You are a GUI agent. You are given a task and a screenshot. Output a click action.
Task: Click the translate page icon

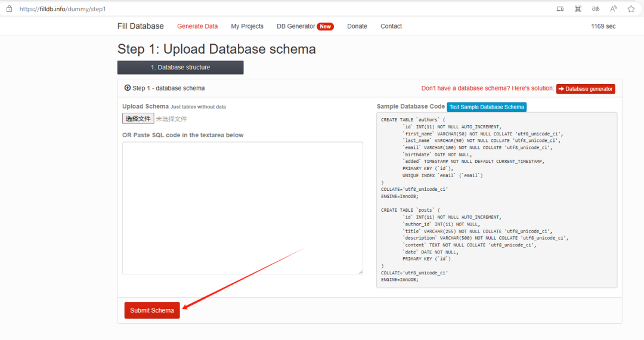click(596, 8)
